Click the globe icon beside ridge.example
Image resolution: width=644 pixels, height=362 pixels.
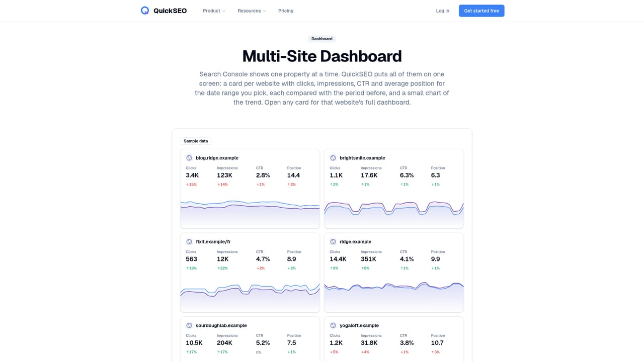coord(333,242)
